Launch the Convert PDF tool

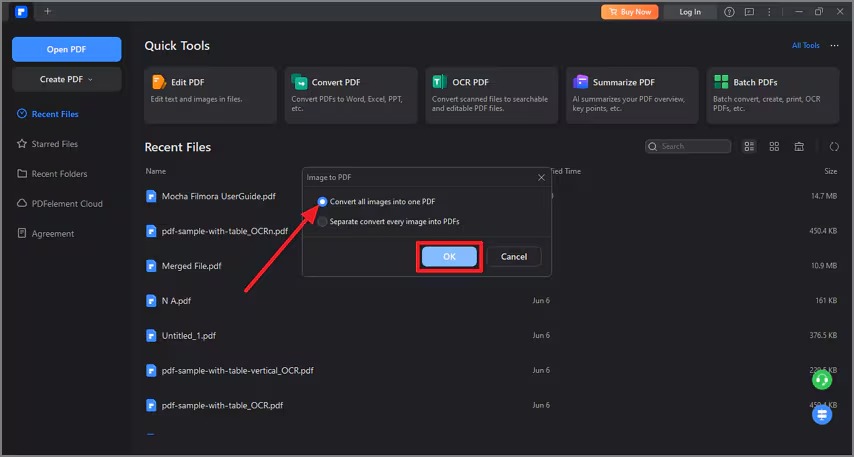coord(351,95)
